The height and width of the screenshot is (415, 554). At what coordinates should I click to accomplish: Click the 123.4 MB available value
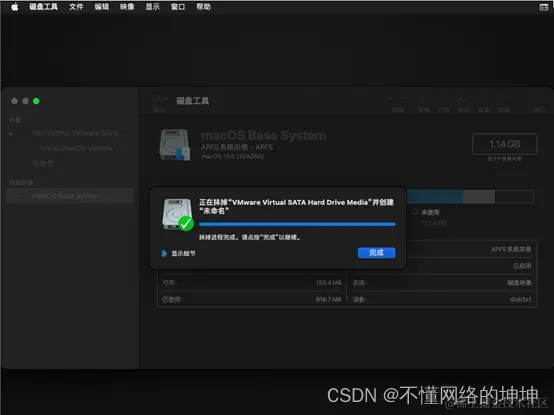[329, 283]
